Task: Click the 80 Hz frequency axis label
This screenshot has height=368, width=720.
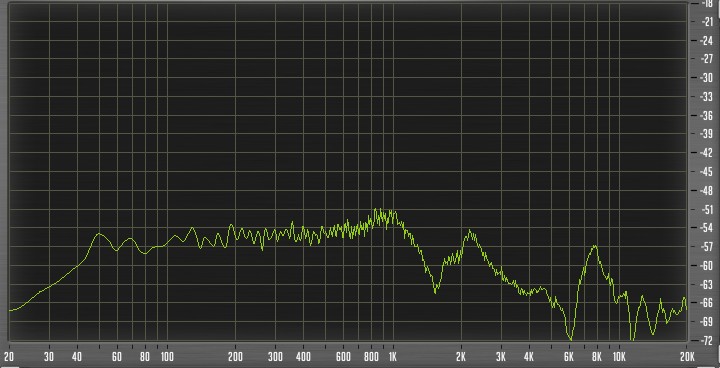Action: 145,357
